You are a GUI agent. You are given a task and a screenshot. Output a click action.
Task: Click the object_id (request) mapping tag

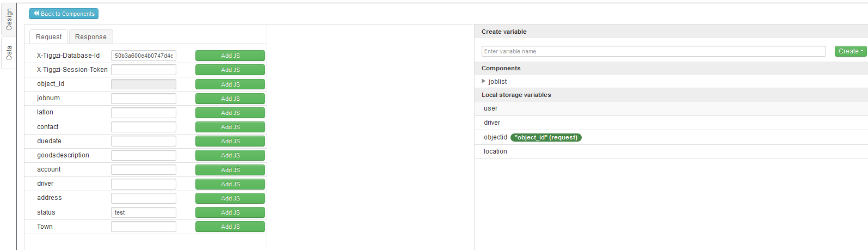coord(546,137)
